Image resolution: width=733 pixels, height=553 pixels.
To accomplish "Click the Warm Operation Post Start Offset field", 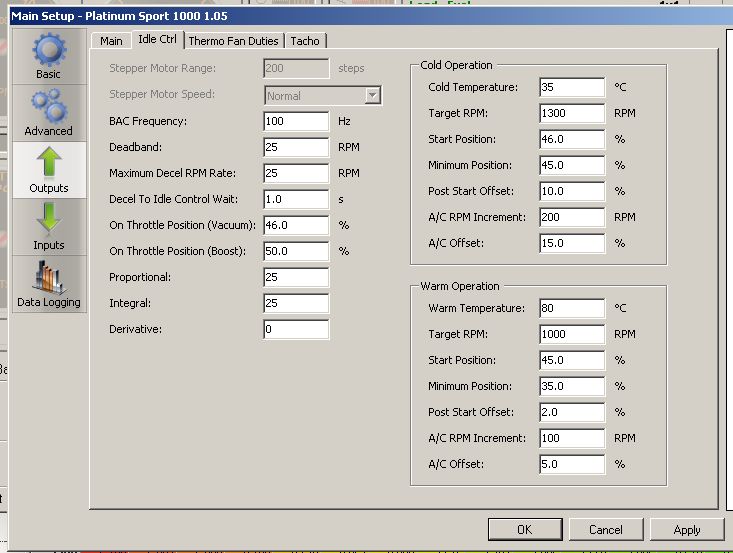I will (x=572, y=412).
